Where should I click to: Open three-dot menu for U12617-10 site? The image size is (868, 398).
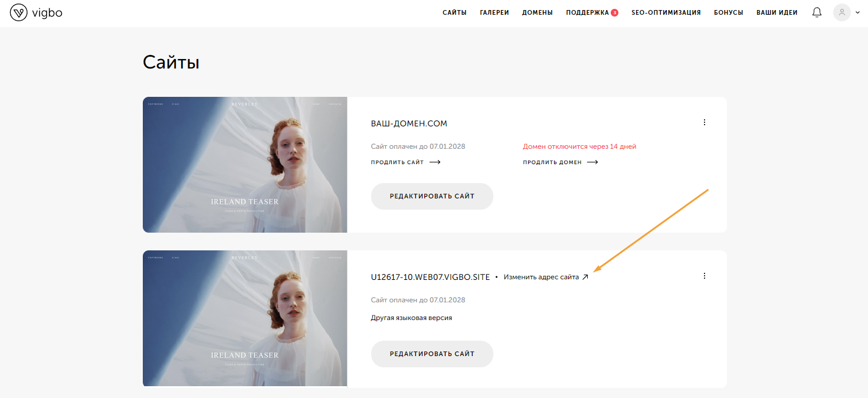[704, 276]
